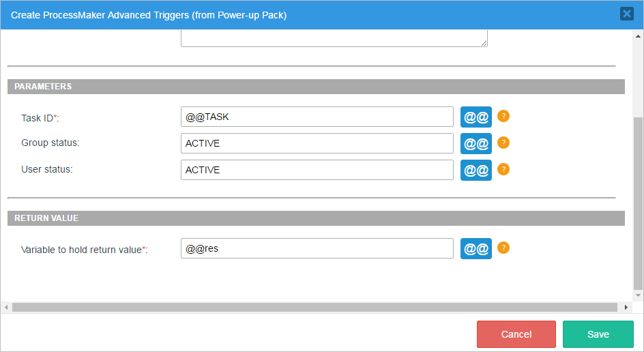Click the vertical scrollbar up arrow
Screen dimensions: 644x352
(638, 35)
